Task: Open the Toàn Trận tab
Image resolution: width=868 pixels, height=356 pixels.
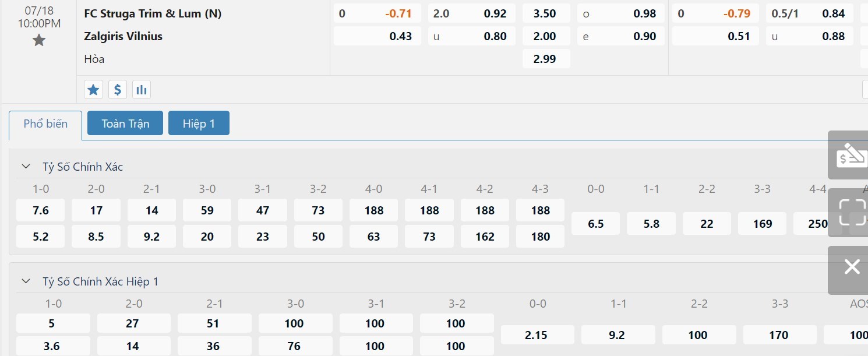Action: (125, 124)
